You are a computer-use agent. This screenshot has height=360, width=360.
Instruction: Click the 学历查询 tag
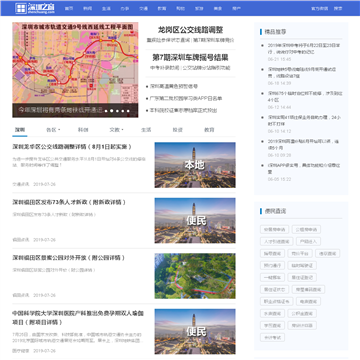click(x=272, y=325)
